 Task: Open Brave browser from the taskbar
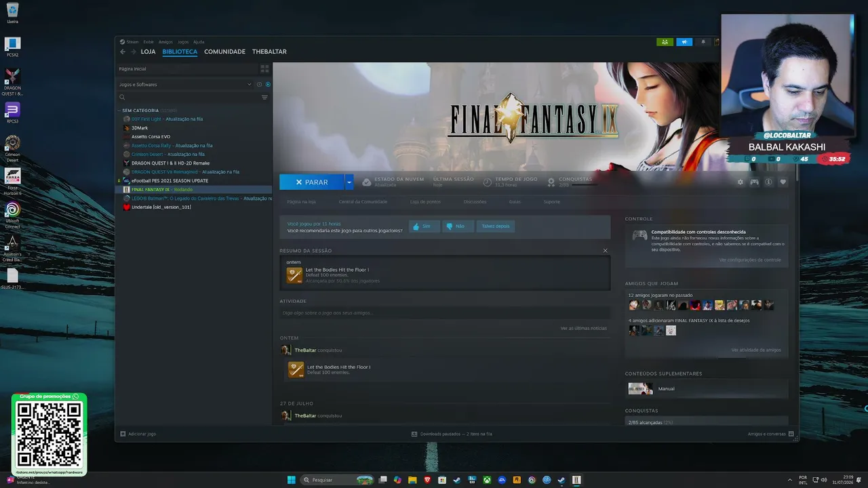pos(427,480)
